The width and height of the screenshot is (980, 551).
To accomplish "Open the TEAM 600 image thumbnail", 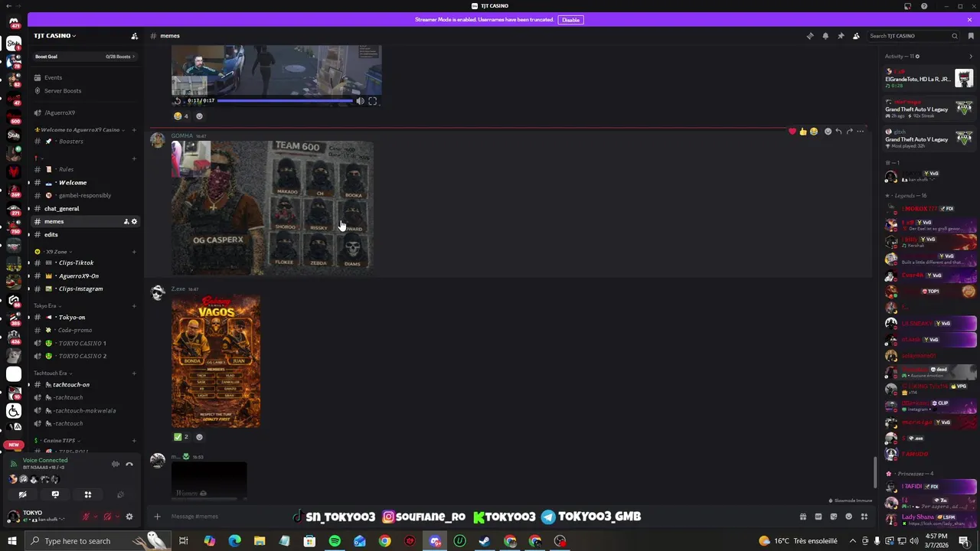I will [273, 207].
